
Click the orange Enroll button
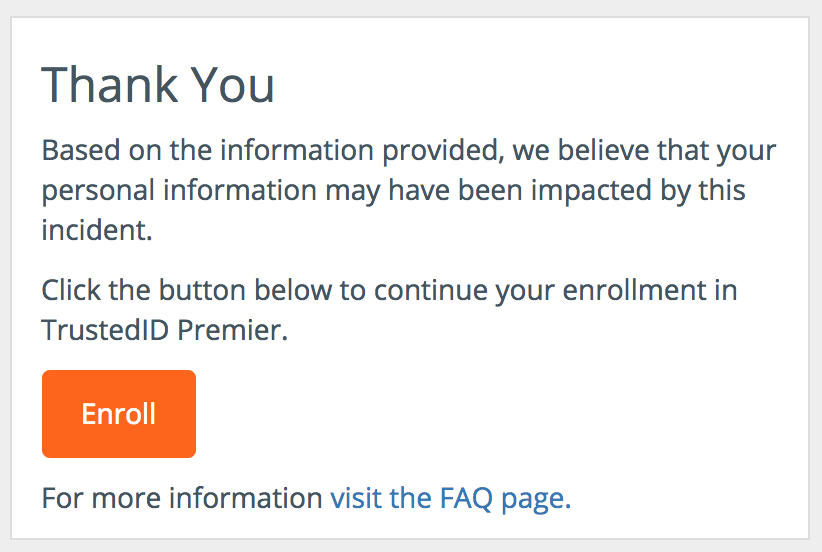[118, 414]
